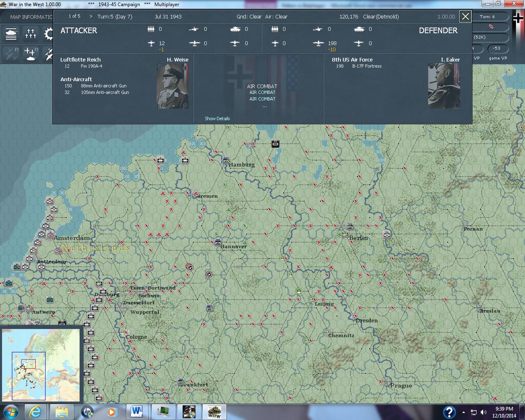The height and width of the screenshot is (420, 525).
Task: Click the Cologne city label on map
Action: point(136,337)
